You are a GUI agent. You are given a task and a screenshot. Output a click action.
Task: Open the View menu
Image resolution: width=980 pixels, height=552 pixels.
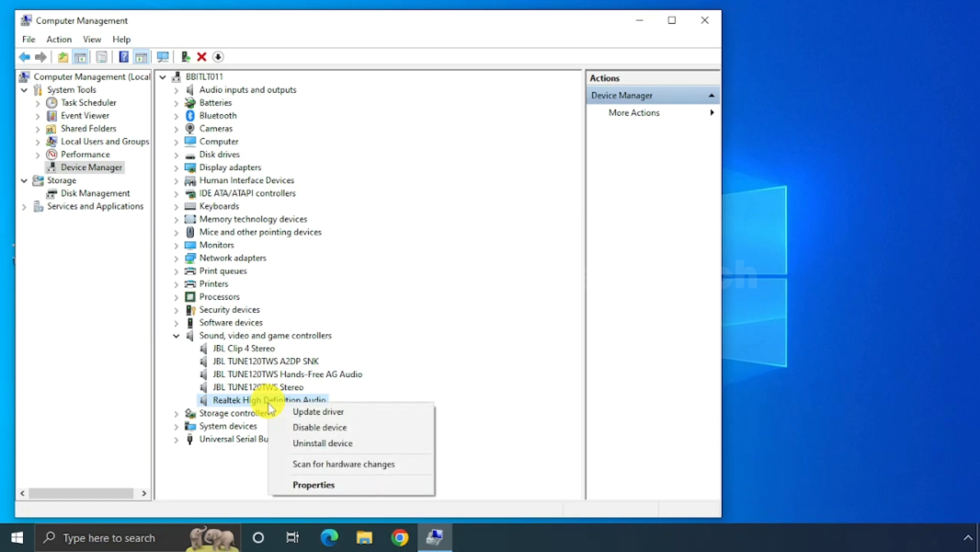92,40
